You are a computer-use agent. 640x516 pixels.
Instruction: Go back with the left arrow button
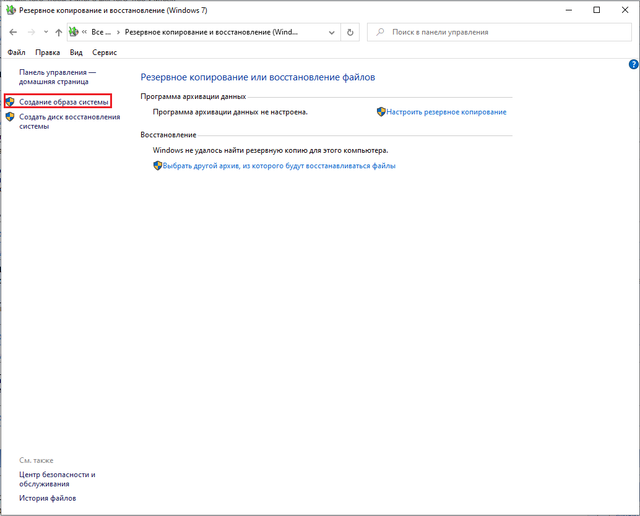click(x=13, y=32)
